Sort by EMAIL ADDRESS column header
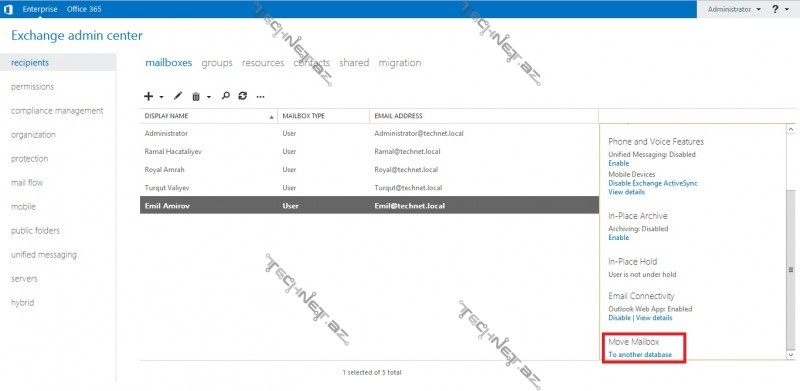The width and height of the screenshot is (800, 391). pyautogui.click(x=484, y=116)
